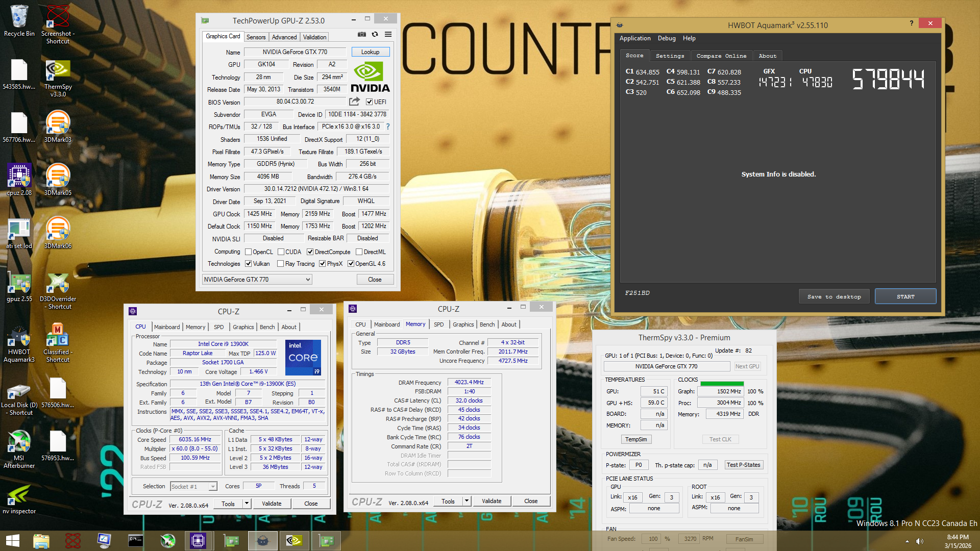Switch to the GPU-Z Advanced tab

point(284,37)
